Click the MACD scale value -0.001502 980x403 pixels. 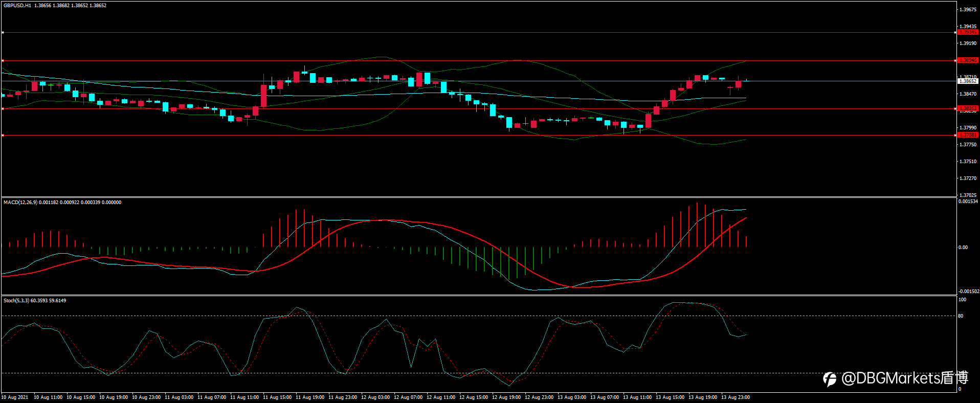(x=968, y=292)
